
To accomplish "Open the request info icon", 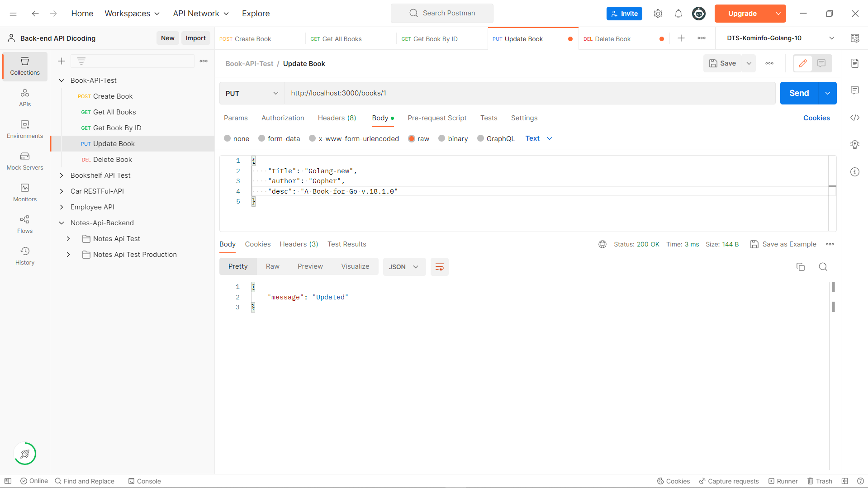I will (855, 172).
